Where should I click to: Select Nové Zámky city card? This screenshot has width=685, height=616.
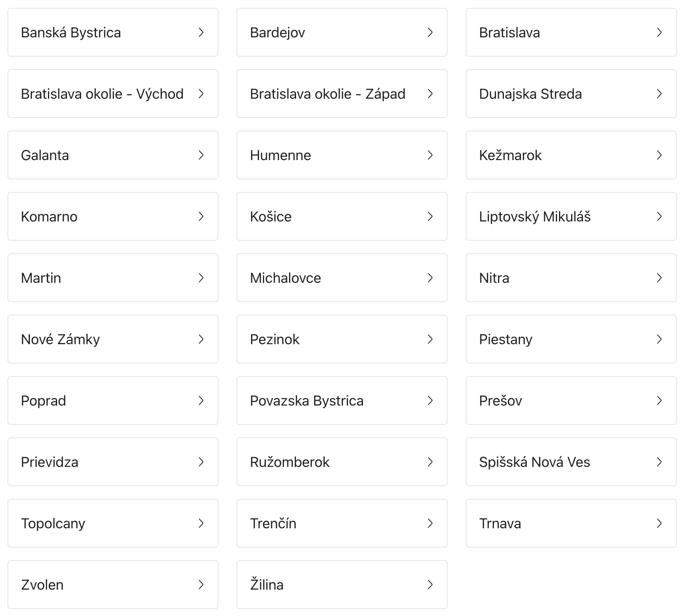point(113,339)
